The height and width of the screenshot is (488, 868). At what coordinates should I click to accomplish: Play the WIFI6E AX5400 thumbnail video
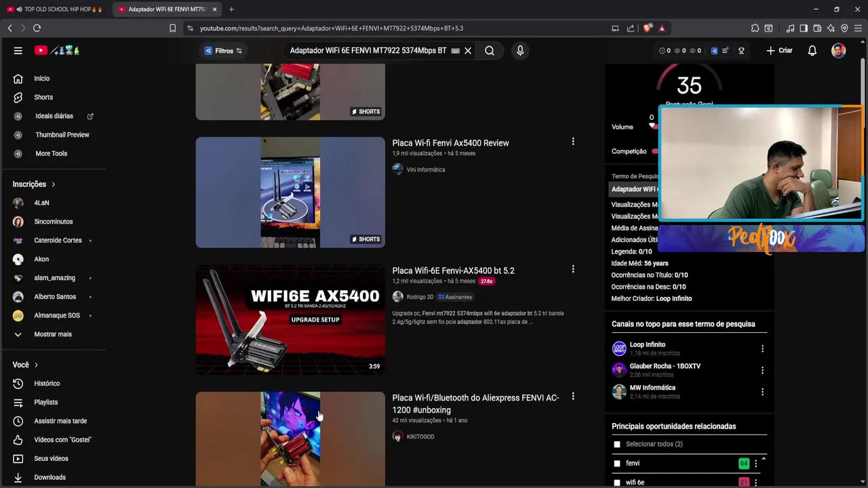(290, 320)
